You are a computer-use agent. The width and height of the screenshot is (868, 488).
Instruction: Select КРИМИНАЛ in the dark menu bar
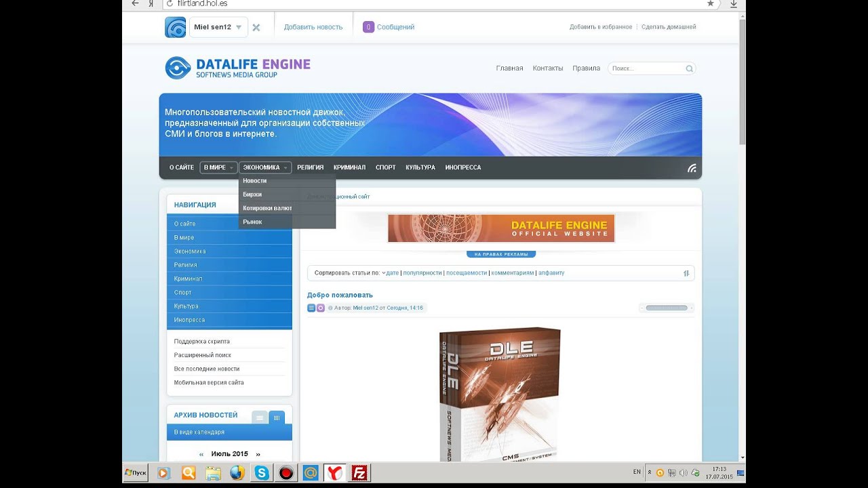(349, 167)
